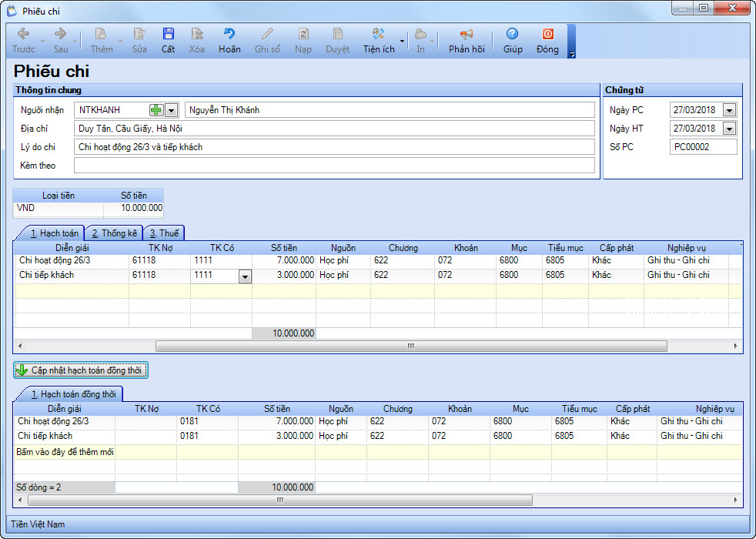Screen dimensions: 756x539
Task: Save the voucher with Cất
Action: tap(168, 41)
